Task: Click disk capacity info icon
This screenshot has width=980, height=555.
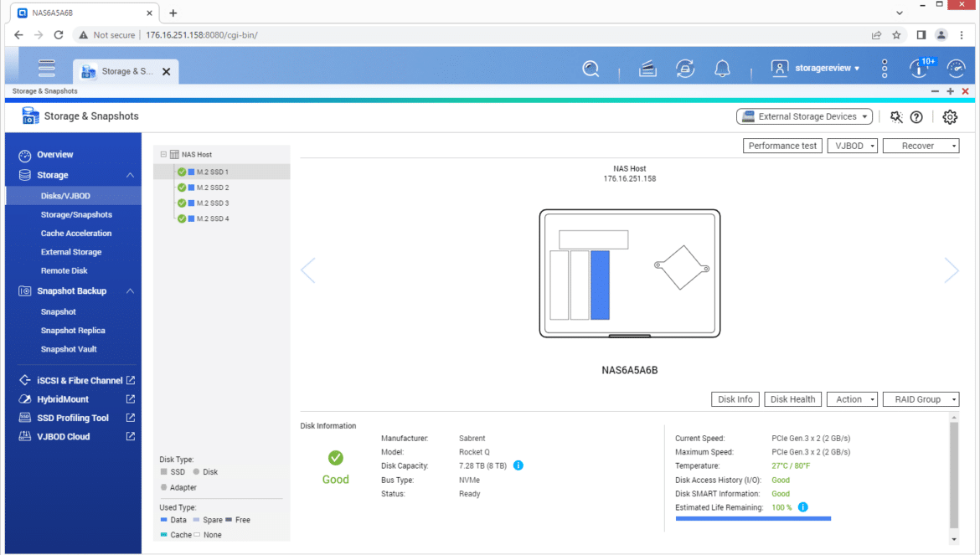Action: (x=518, y=465)
